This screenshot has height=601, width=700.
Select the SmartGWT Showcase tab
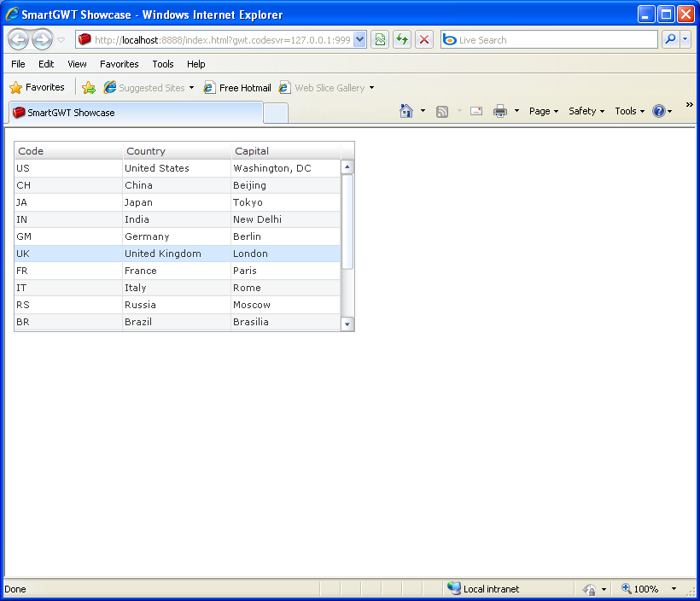136,113
